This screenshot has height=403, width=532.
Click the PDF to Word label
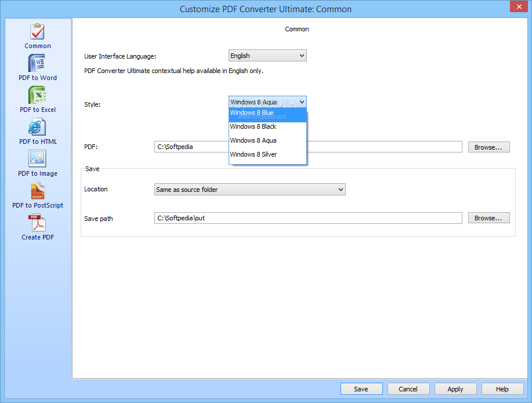(x=38, y=78)
